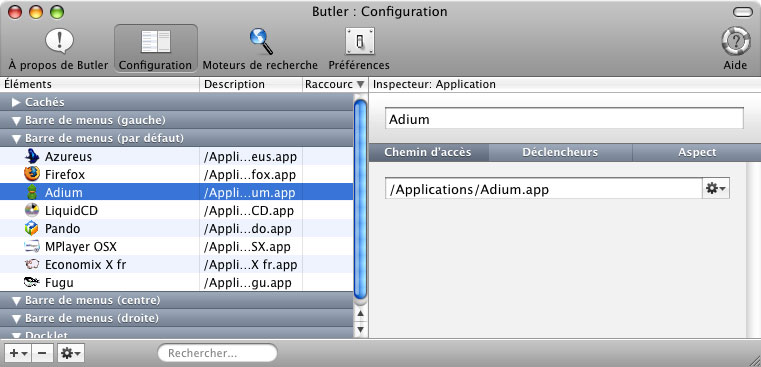Open Préférences switch icon
Image resolution: width=761 pixels, height=367 pixels.
point(360,42)
